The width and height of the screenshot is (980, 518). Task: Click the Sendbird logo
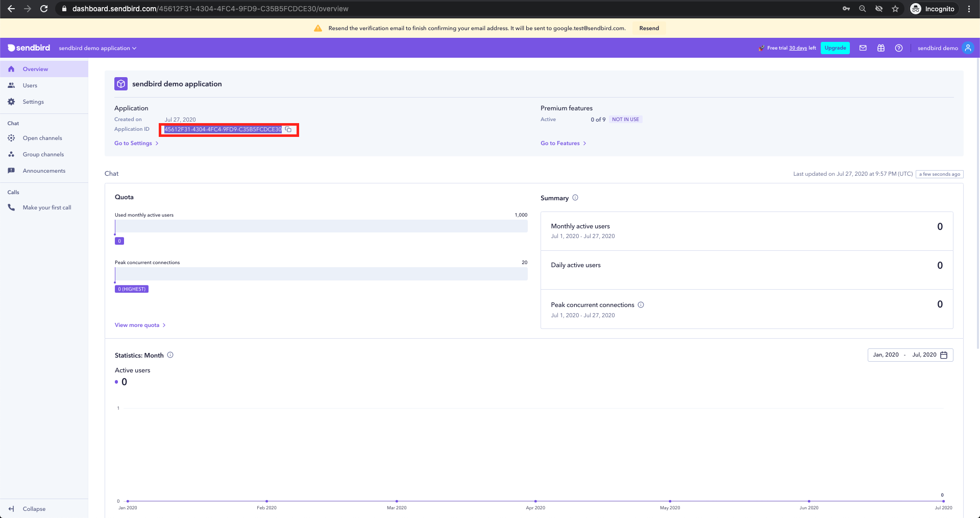[x=29, y=48]
